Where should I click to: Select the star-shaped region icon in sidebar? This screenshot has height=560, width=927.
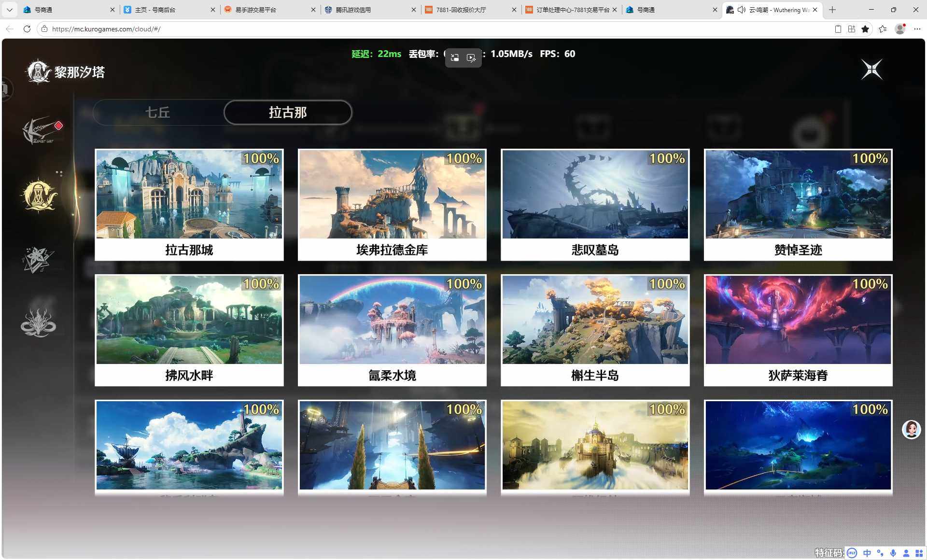38,259
